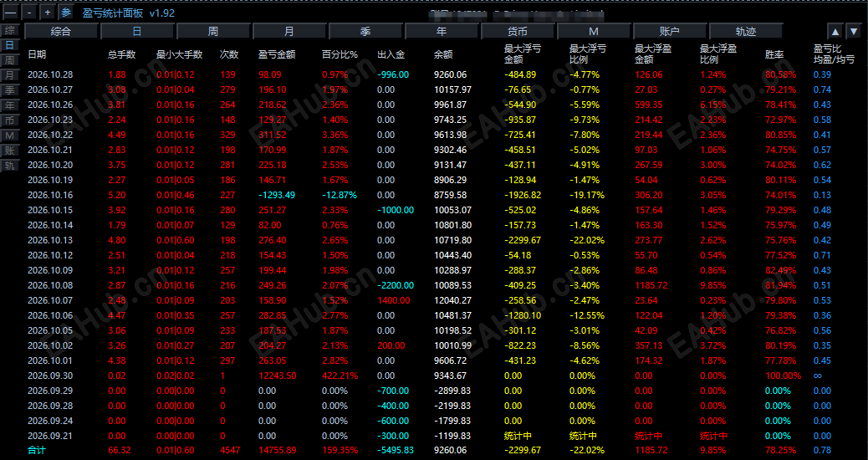This screenshot has height=460, width=868.
Task: Move list down with the ▼ arrow
Action: click(854, 32)
